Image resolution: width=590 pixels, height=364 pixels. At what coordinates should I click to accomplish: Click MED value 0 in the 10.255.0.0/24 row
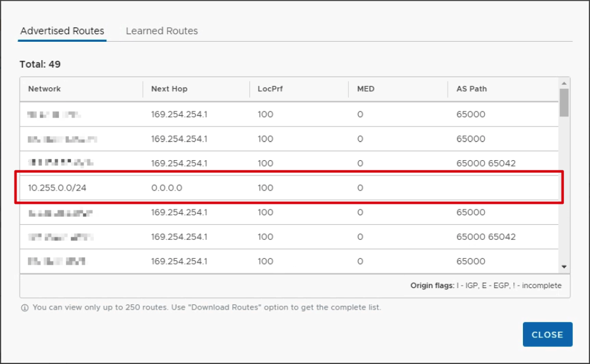[360, 188]
